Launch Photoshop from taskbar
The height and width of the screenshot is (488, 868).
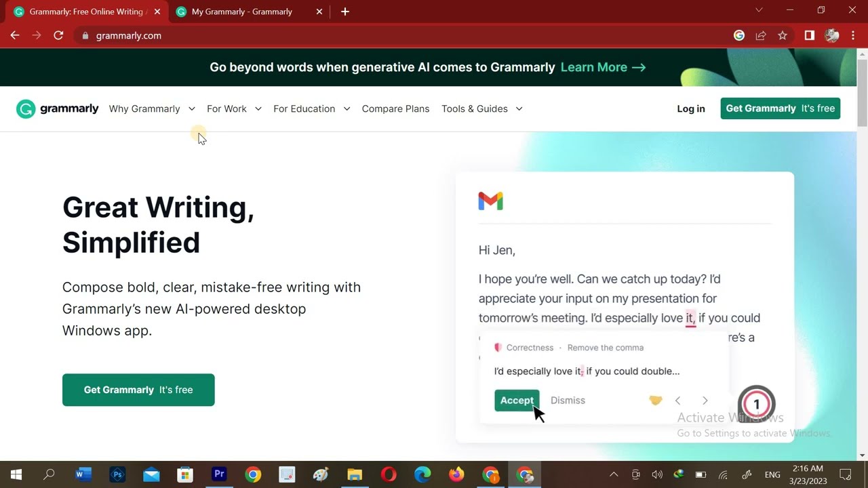[x=117, y=474]
